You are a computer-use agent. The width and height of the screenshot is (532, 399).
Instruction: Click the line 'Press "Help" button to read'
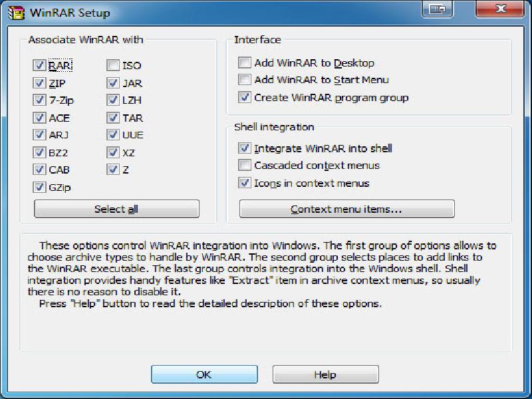pos(210,303)
